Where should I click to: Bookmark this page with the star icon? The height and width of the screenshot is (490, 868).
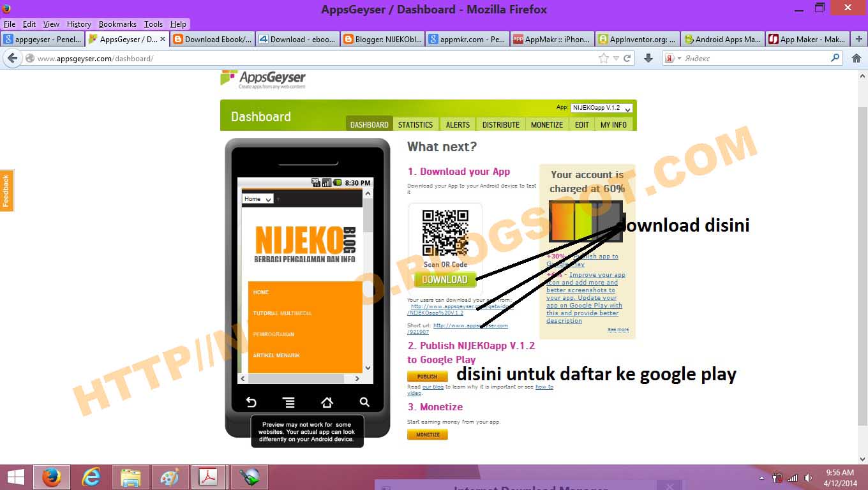coord(604,58)
